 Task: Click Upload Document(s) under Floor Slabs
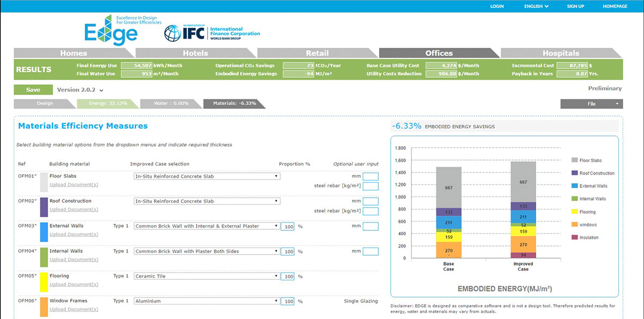[74, 185]
